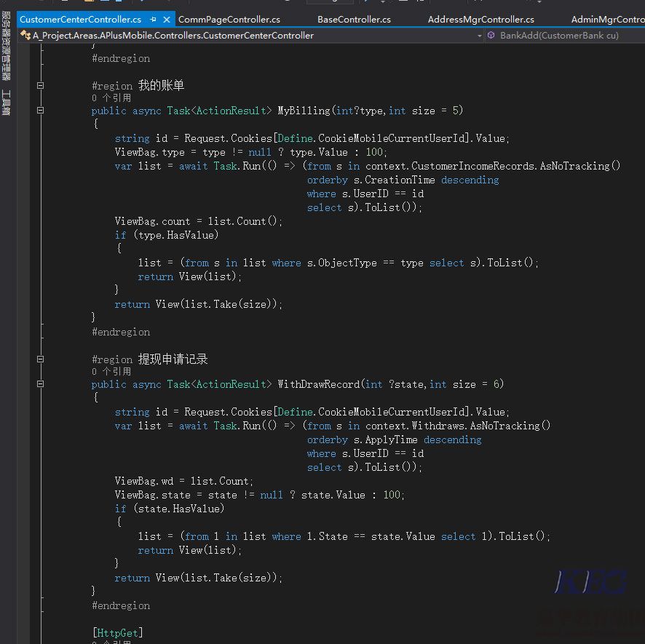The image size is (645, 644).
Task: Click the class icon in the navigation bar
Action: [x=25, y=36]
